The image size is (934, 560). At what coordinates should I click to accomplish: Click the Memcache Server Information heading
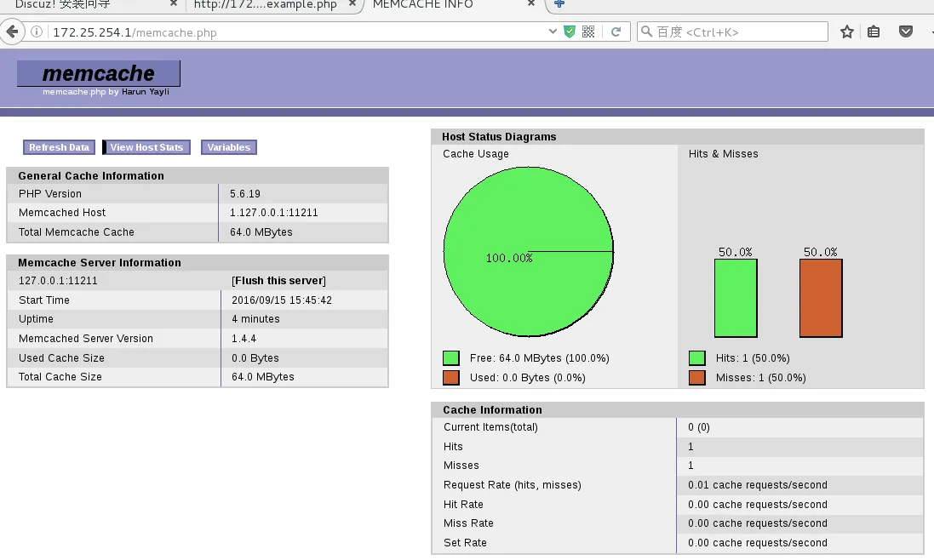100,262
